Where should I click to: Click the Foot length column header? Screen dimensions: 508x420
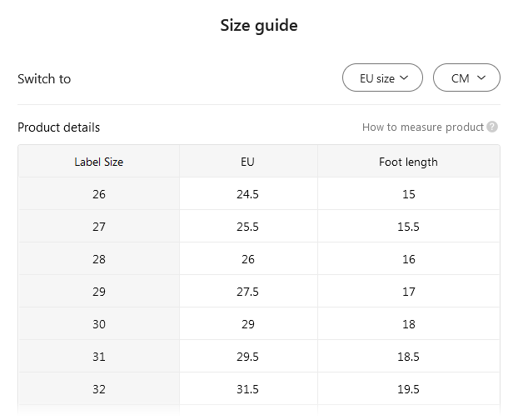pyautogui.click(x=408, y=162)
